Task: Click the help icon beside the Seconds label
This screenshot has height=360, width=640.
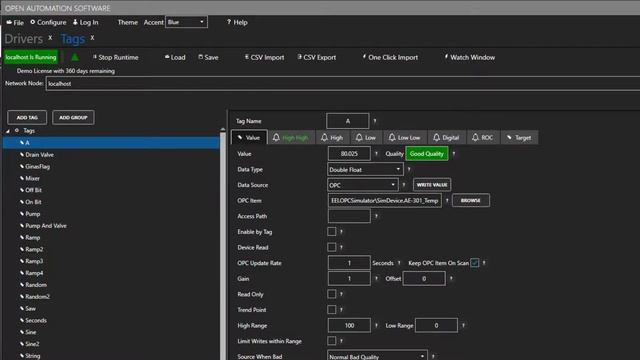Action: (x=399, y=263)
